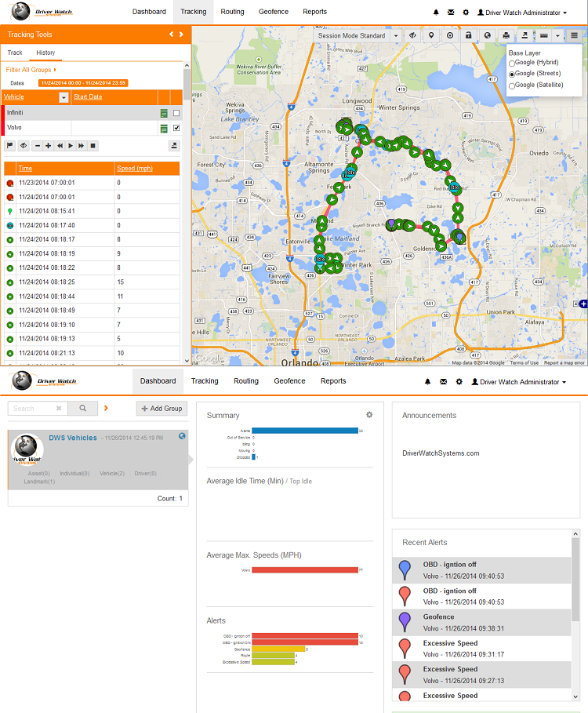The height and width of the screenshot is (713, 588).
Task: Sort by Start Date column
Action: (88, 96)
